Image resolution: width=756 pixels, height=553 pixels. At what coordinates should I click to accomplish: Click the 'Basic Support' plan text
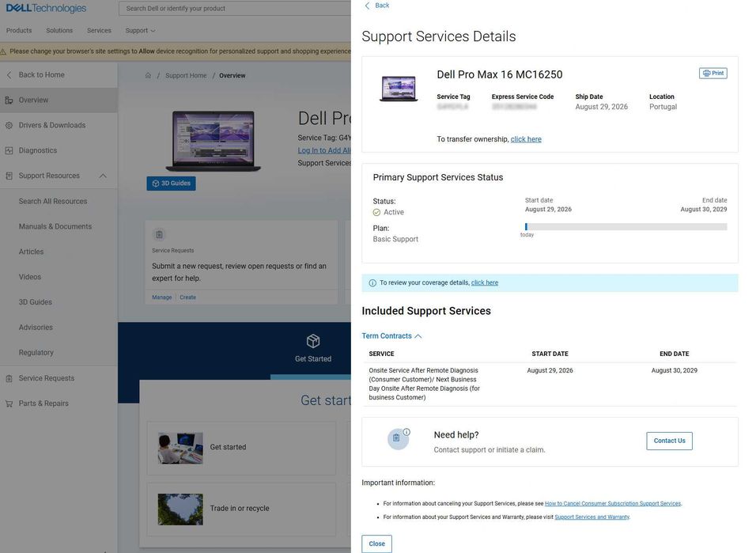[395, 240]
